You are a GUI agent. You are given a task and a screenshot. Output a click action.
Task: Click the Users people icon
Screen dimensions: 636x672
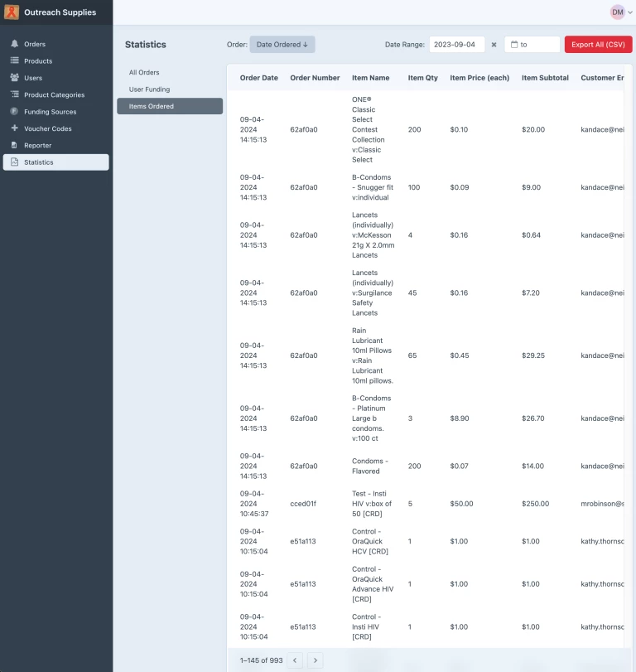[14, 78]
